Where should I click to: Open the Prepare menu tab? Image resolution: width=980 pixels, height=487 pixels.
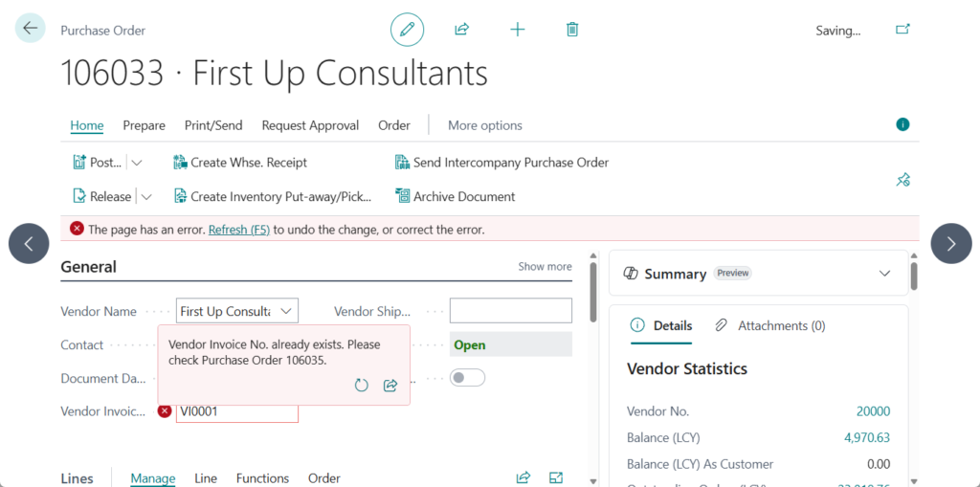tap(144, 125)
